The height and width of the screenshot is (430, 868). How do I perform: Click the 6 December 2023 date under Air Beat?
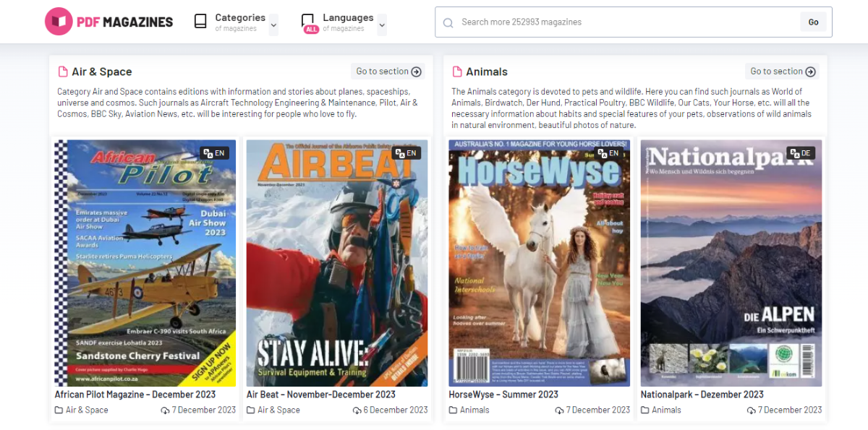click(x=396, y=410)
